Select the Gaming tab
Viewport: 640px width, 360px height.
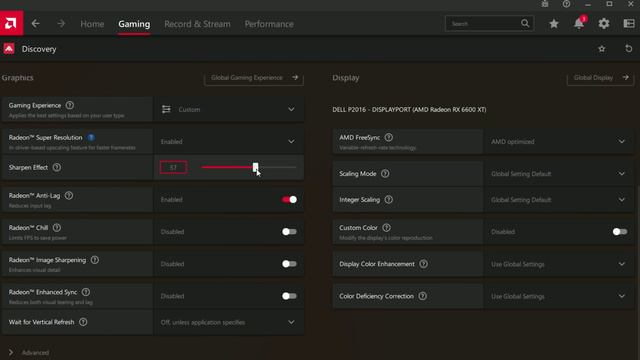[134, 24]
